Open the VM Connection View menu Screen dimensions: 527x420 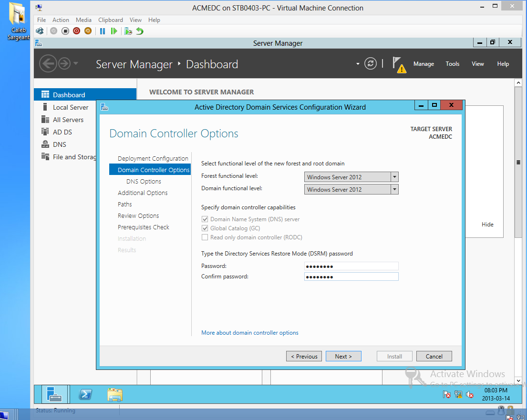[135, 20]
